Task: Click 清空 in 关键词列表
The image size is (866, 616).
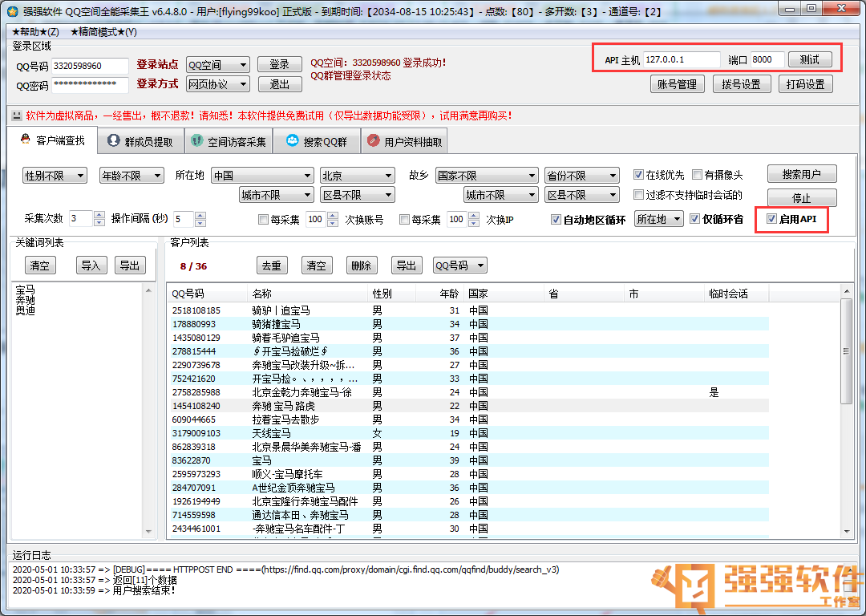Action: tap(40, 265)
